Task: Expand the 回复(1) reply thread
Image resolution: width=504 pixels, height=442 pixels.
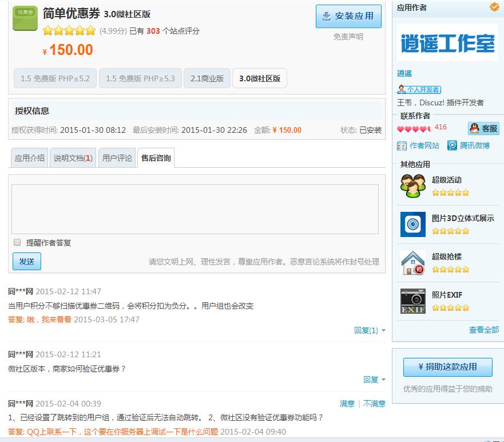Action: coord(366,331)
